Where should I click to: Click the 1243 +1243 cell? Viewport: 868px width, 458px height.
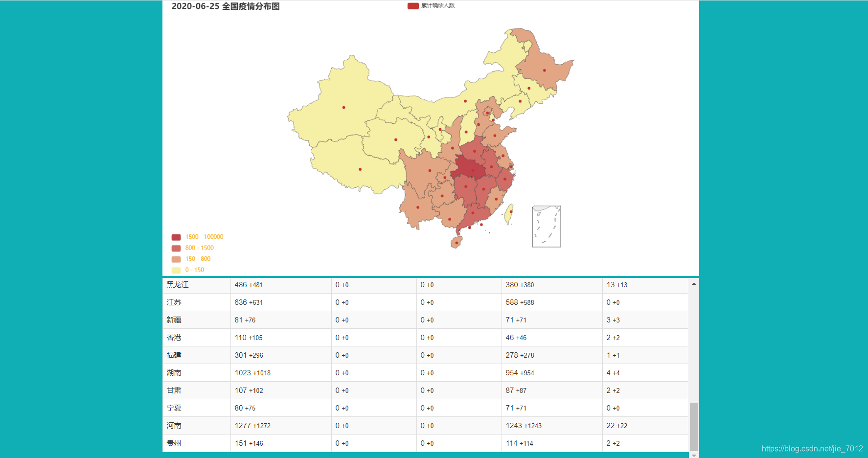[x=552, y=426]
